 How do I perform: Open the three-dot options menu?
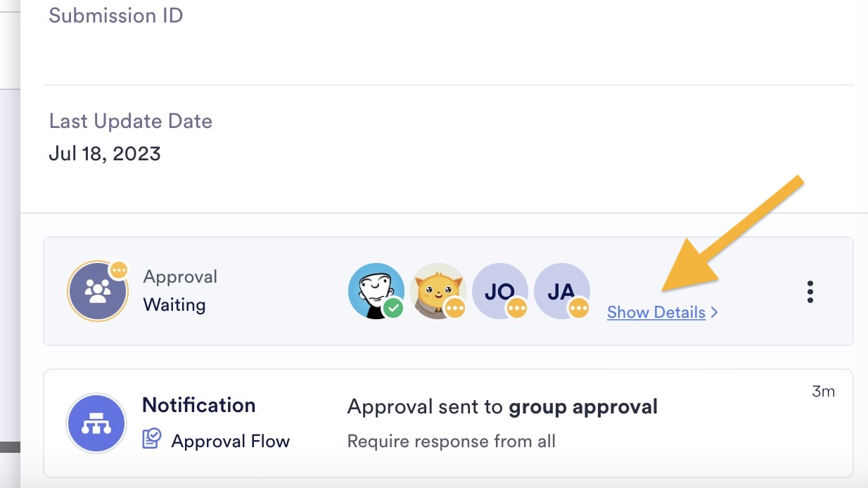[x=810, y=291]
